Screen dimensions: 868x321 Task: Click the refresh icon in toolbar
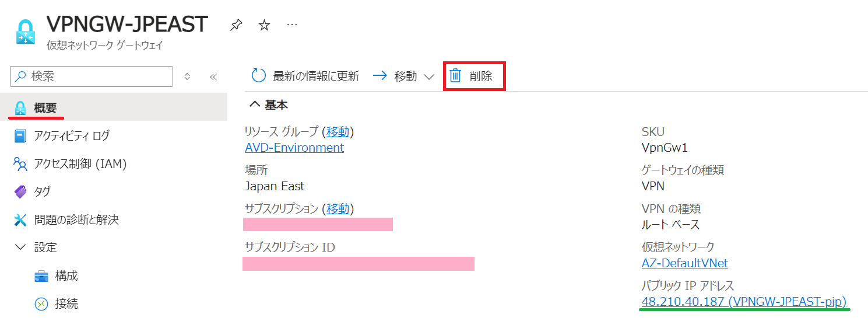pos(258,76)
